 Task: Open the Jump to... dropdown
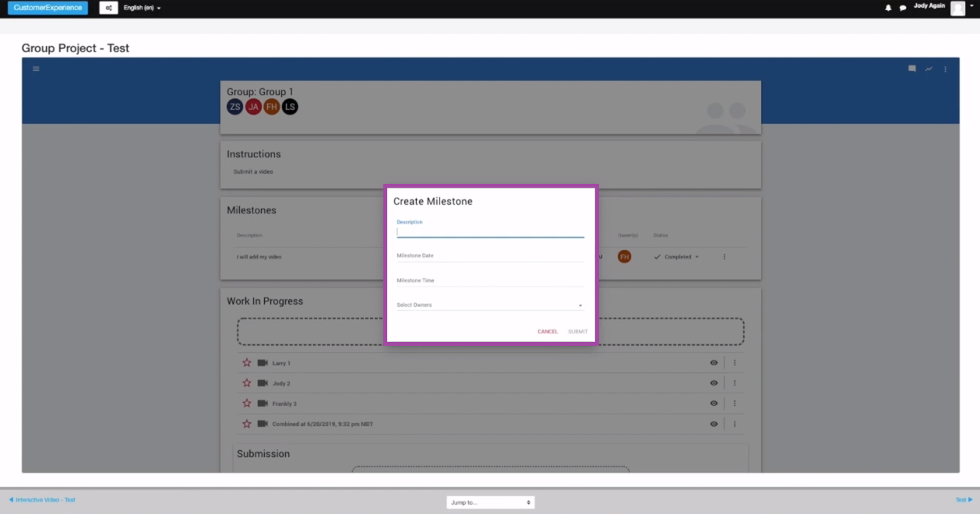coord(490,502)
